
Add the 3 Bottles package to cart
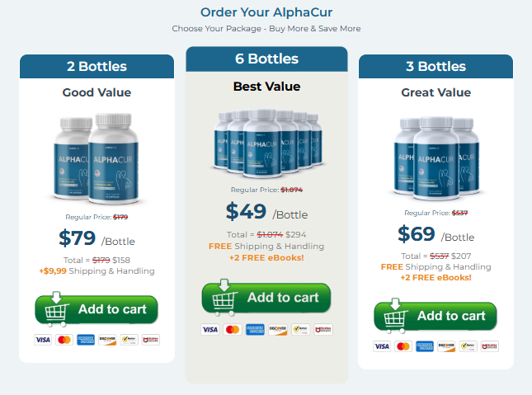click(x=435, y=316)
